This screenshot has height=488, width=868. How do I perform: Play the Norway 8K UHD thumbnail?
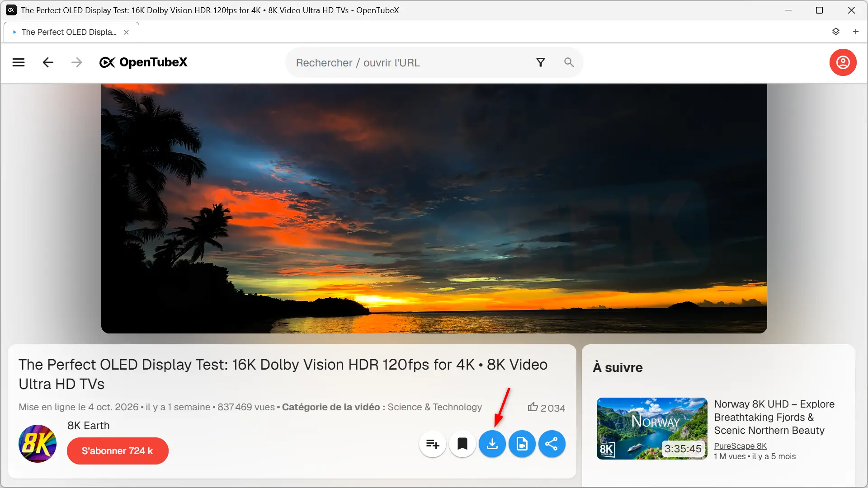coord(652,428)
